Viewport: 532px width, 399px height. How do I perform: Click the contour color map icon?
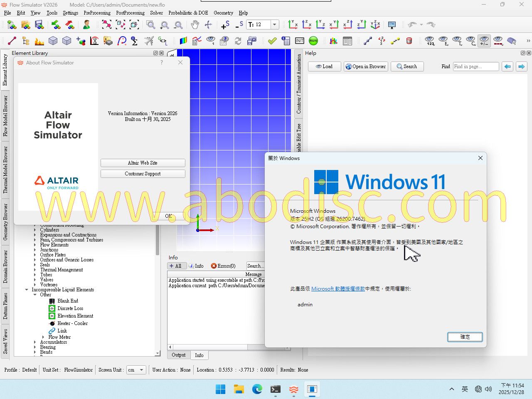pyautogui.click(x=183, y=41)
